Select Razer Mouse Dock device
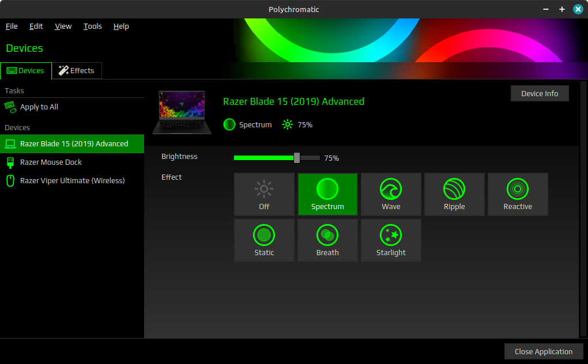Viewport: 588px width, 364px height. click(x=72, y=162)
